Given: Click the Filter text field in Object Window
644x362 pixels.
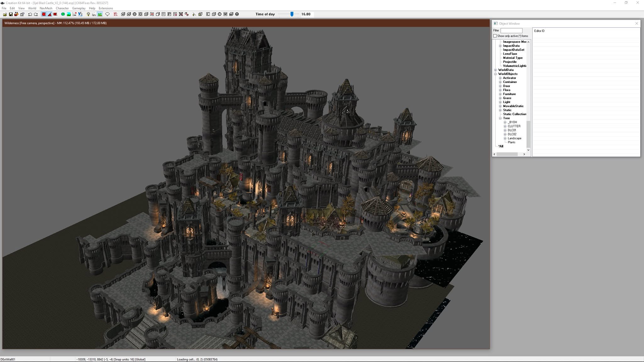Looking at the screenshot, I should (511, 30).
